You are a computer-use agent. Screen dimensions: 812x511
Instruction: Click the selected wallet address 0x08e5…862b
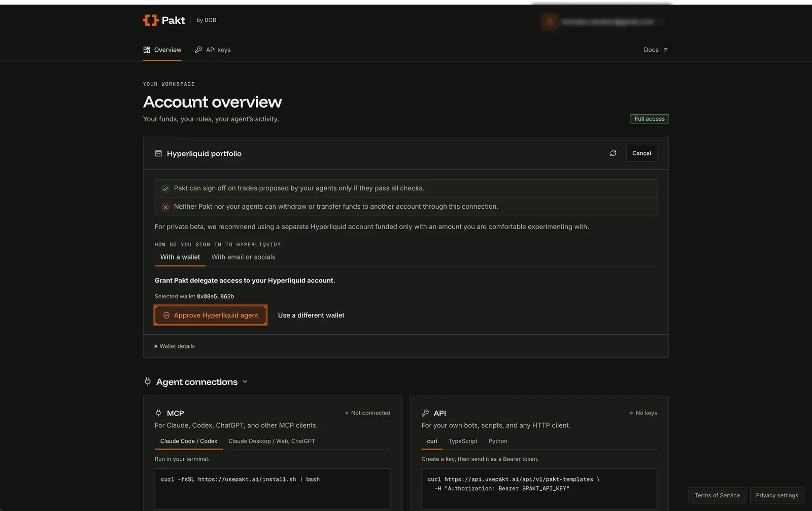[215, 297]
